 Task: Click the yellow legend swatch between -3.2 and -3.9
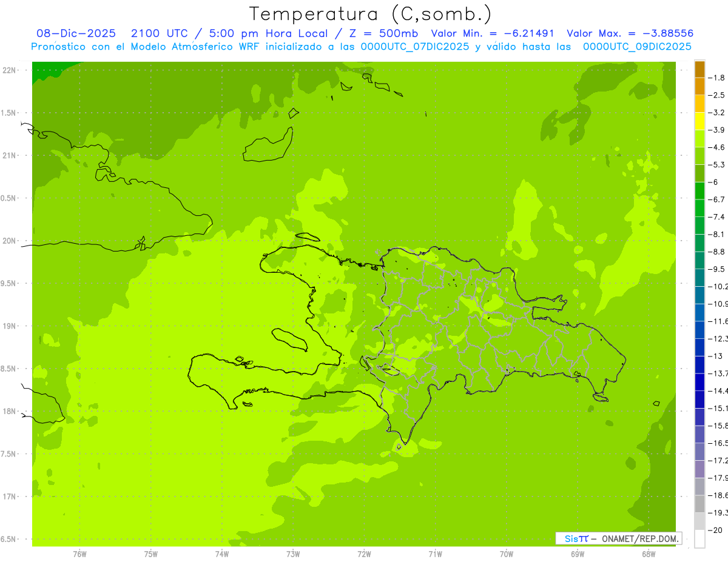coord(699,121)
